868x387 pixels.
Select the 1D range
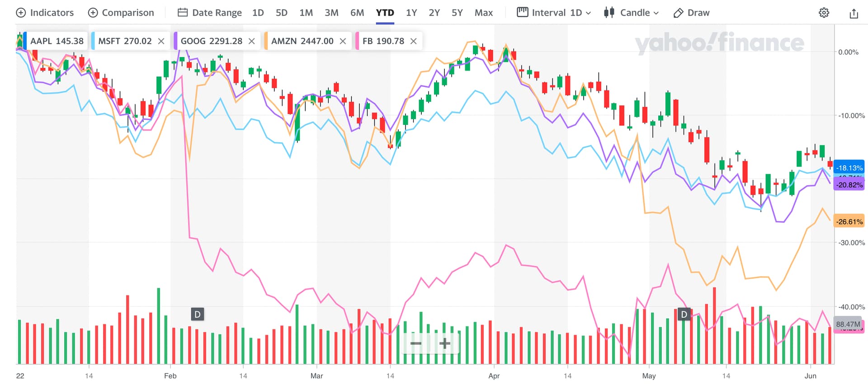pos(258,13)
